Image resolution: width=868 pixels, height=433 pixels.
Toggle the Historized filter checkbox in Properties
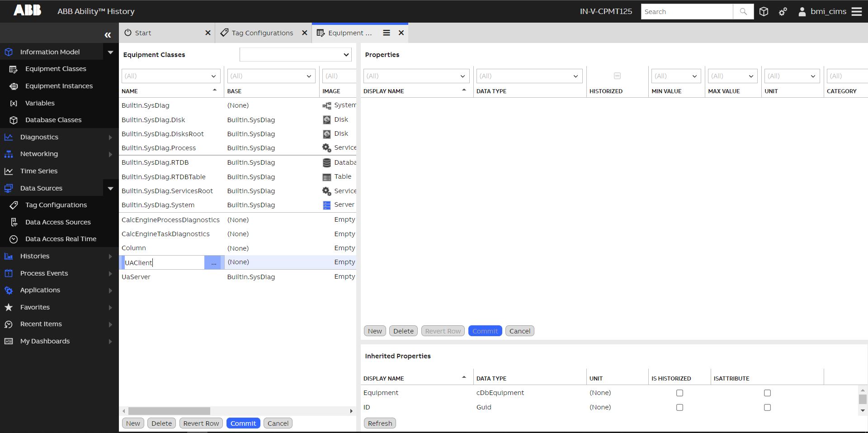pos(617,76)
